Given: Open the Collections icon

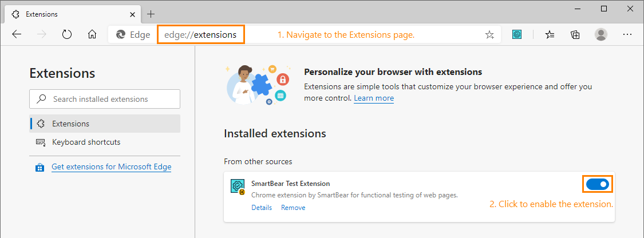Looking at the screenshot, I should pos(575,34).
